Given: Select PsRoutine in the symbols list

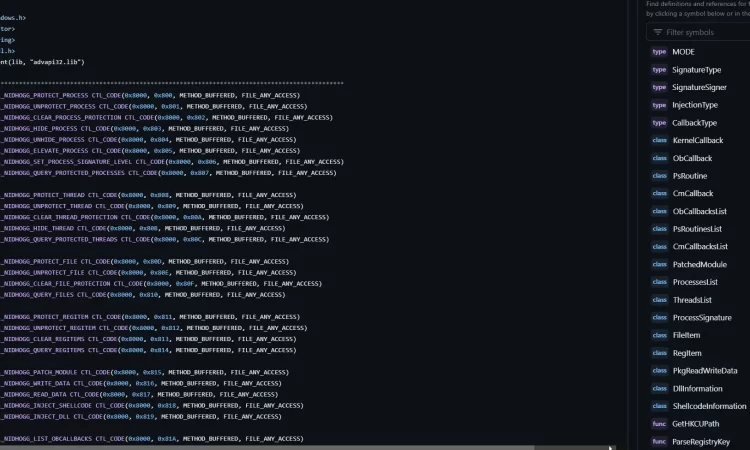Looking at the screenshot, I should click(x=690, y=176).
